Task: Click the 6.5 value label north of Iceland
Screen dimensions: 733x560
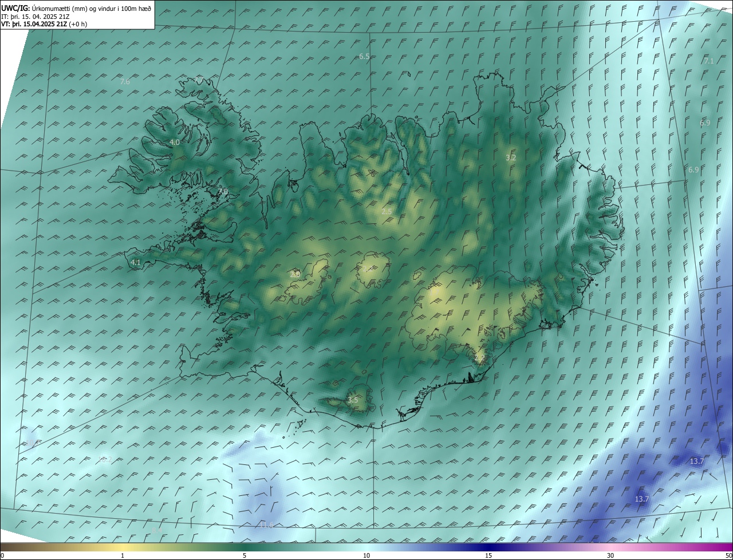Action: (364, 56)
